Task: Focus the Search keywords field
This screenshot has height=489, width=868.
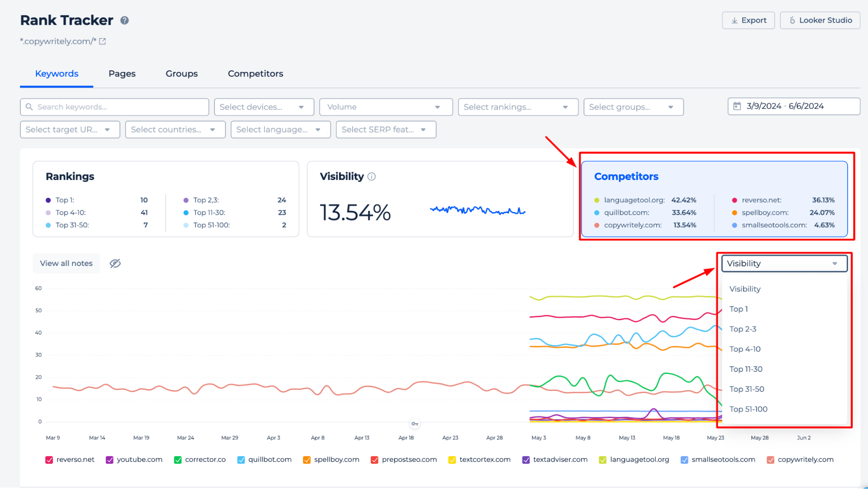Action: pos(115,107)
